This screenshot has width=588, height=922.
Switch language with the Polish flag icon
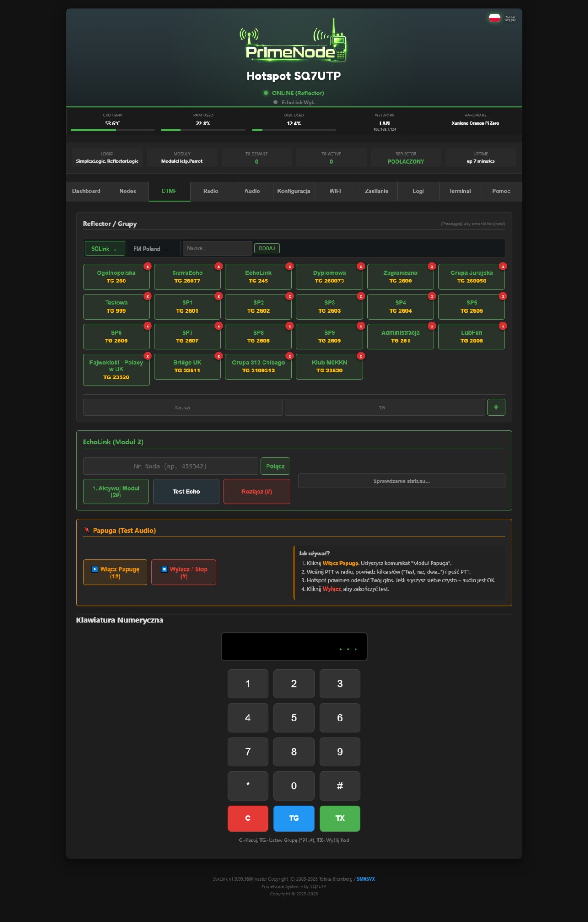494,18
